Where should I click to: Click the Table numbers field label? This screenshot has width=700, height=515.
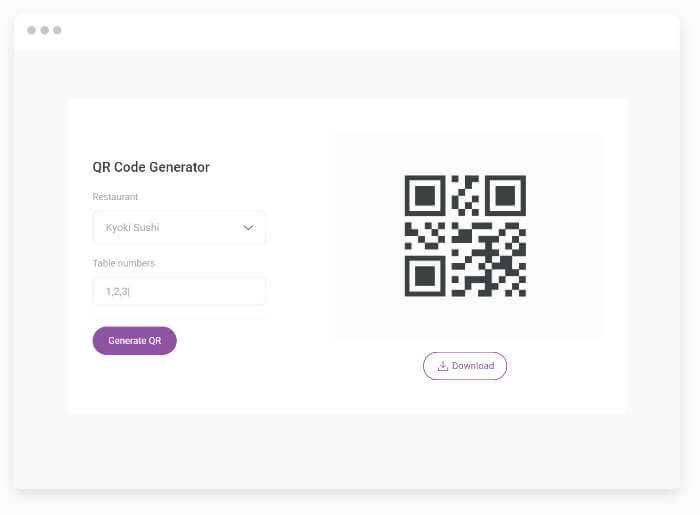coord(124,263)
